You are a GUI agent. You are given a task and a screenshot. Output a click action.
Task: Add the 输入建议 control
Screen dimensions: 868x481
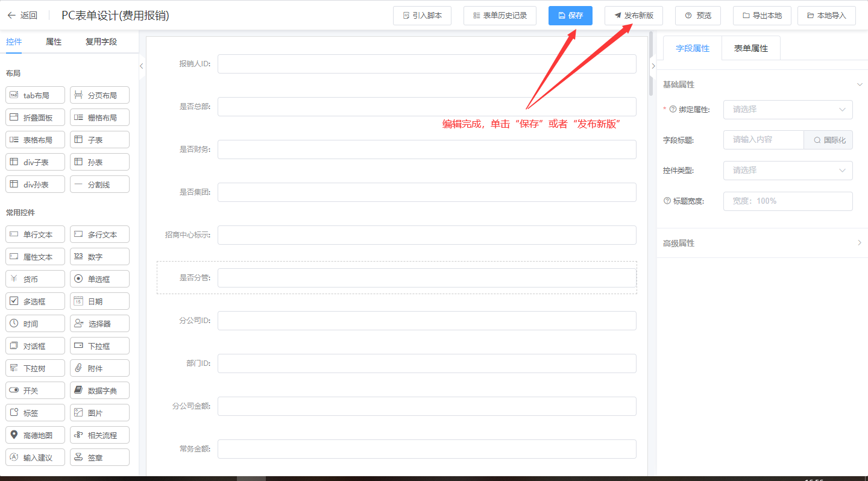(35, 457)
